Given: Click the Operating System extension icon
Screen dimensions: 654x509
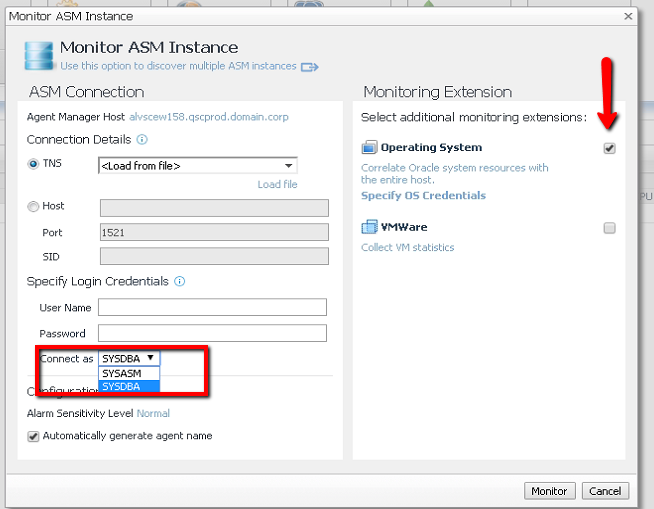Looking at the screenshot, I should point(369,148).
